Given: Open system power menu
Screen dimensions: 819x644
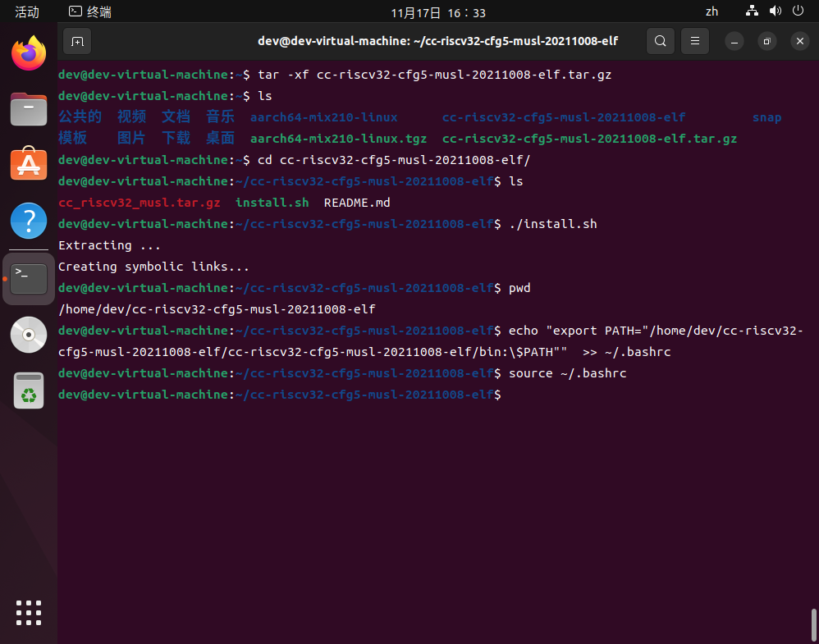Looking at the screenshot, I should [798, 11].
